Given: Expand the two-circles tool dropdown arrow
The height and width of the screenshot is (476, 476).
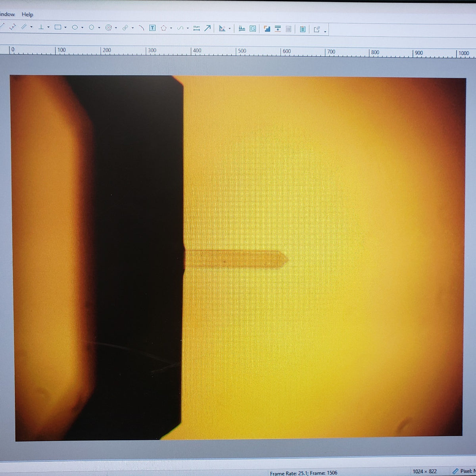Looking at the screenshot, I should tap(132, 28).
